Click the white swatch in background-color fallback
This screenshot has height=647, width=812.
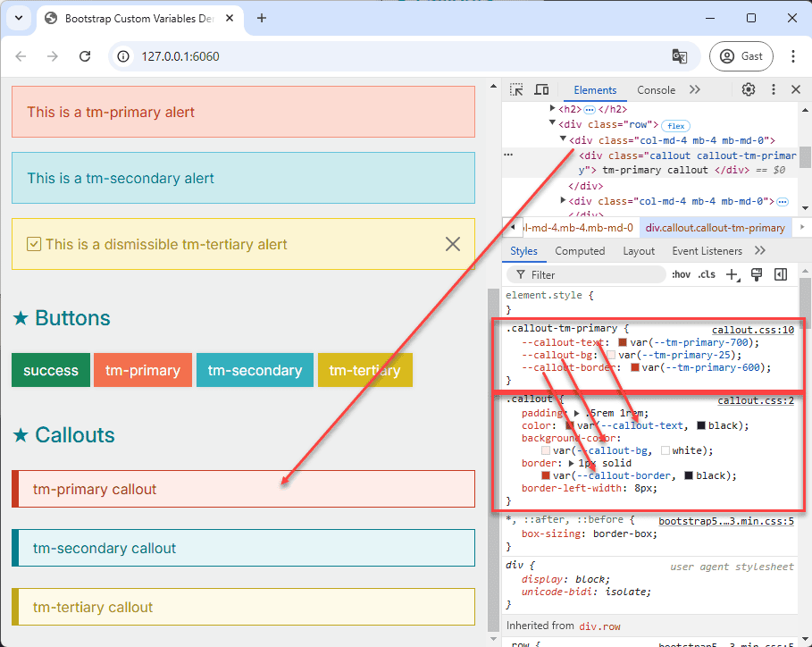666,450
